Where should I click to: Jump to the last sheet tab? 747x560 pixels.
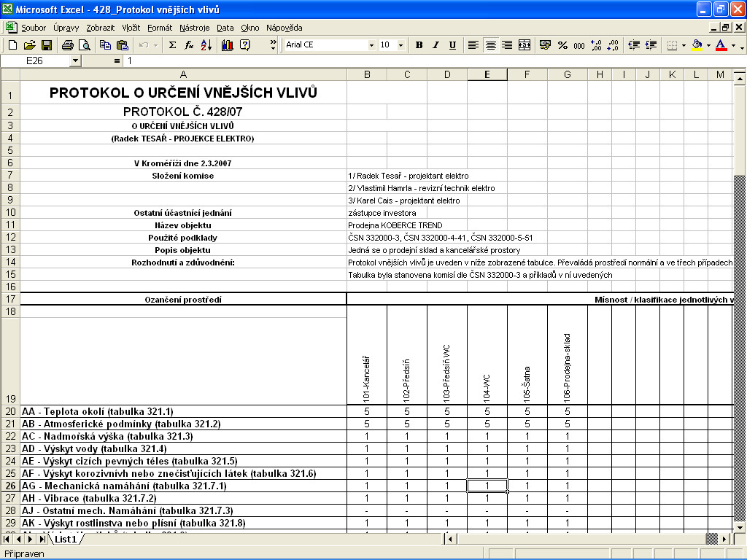click(42, 539)
